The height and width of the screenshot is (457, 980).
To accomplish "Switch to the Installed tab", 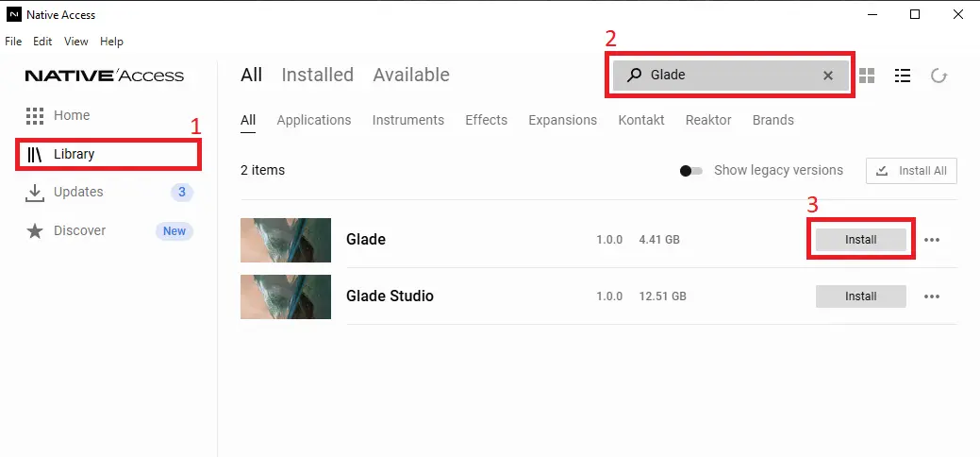I will tap(317, 75).
